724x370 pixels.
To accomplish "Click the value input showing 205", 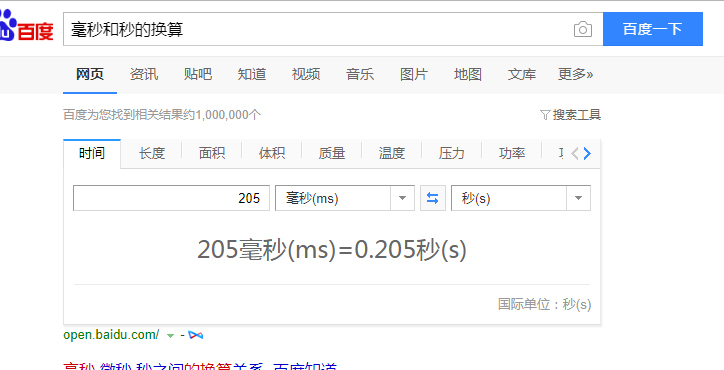I will 171,198.
